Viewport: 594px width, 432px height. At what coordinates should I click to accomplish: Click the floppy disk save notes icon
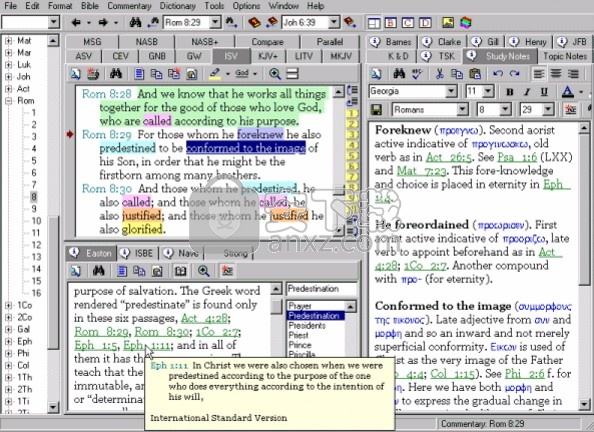pyautogui.click(x=376, y=110)
